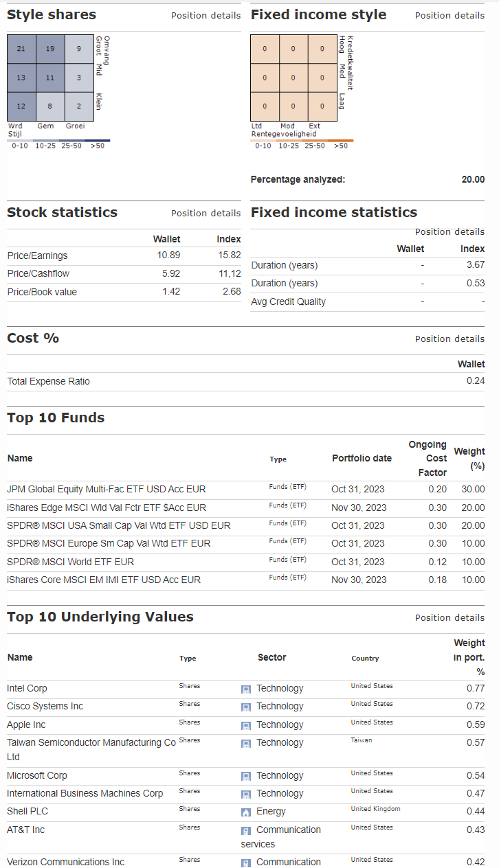Select the iShares Core MSCI EM IMI ETF
499x868 pixels.
[x=104, y=580]
